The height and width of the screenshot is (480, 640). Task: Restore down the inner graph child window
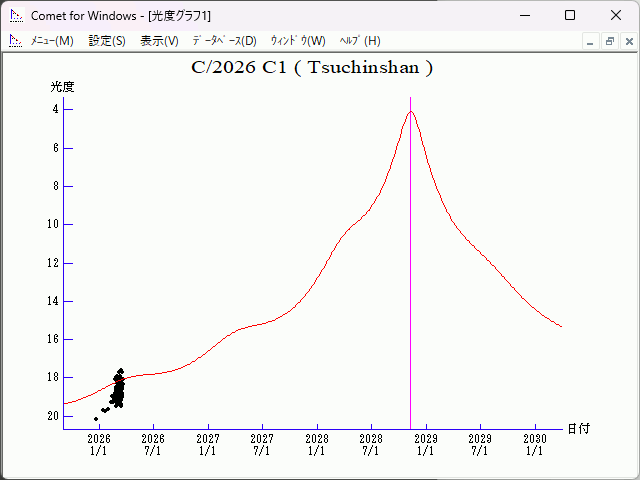[609, 41]
